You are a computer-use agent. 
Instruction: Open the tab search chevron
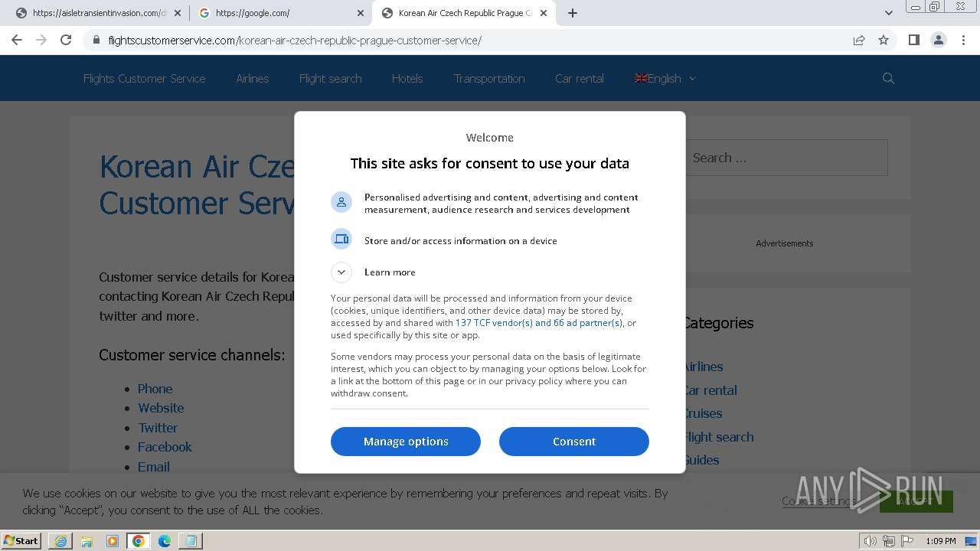coord(888,13)
